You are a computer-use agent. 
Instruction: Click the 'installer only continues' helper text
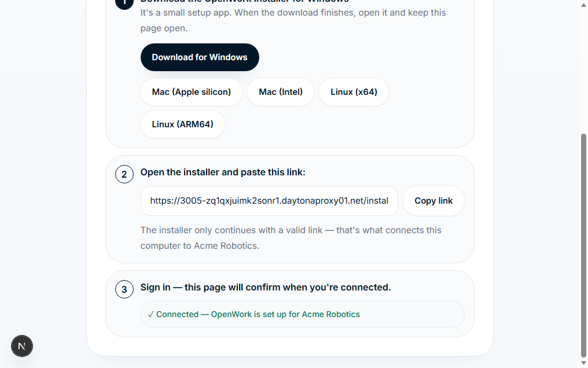pyautogui.click(x=291, y=238)
